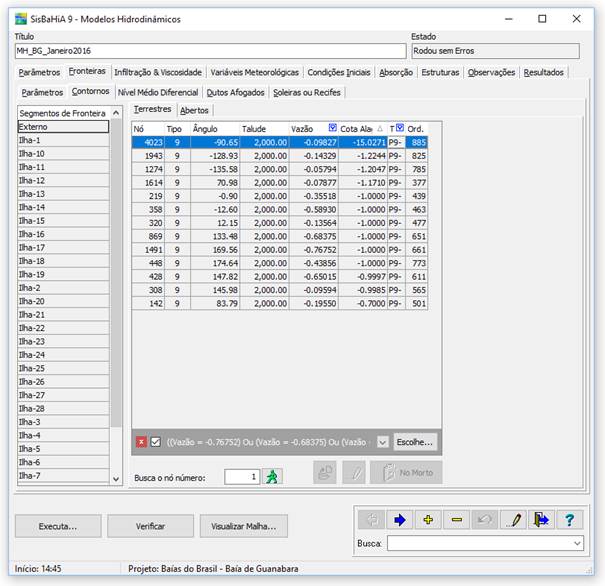Click the Estado field showing Rodou sem Erros

tap(495, 51)
